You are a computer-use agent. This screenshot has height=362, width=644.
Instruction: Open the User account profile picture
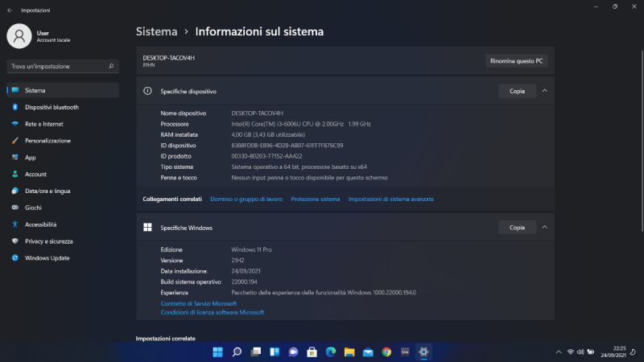19,36
